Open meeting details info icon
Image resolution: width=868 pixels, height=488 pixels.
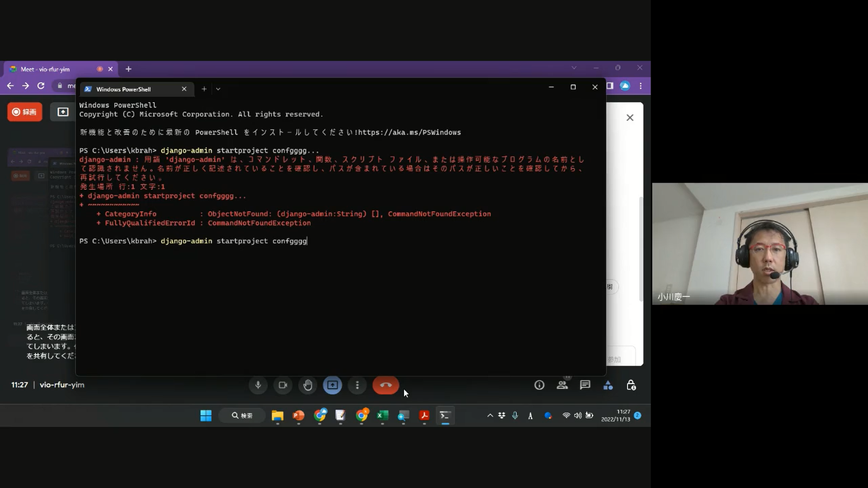pos(539,385)
